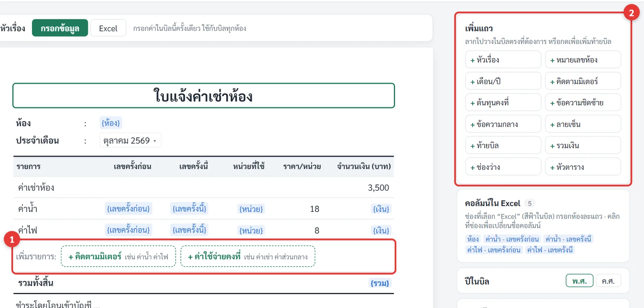
Task: Select the ค่าเช่าห้อง item name
Action: point(36,188)
